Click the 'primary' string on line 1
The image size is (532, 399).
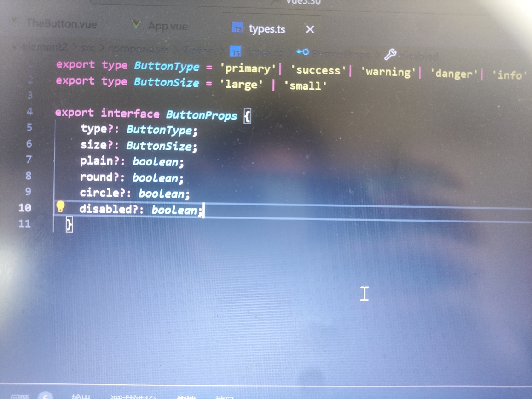(x=248, y=69)
